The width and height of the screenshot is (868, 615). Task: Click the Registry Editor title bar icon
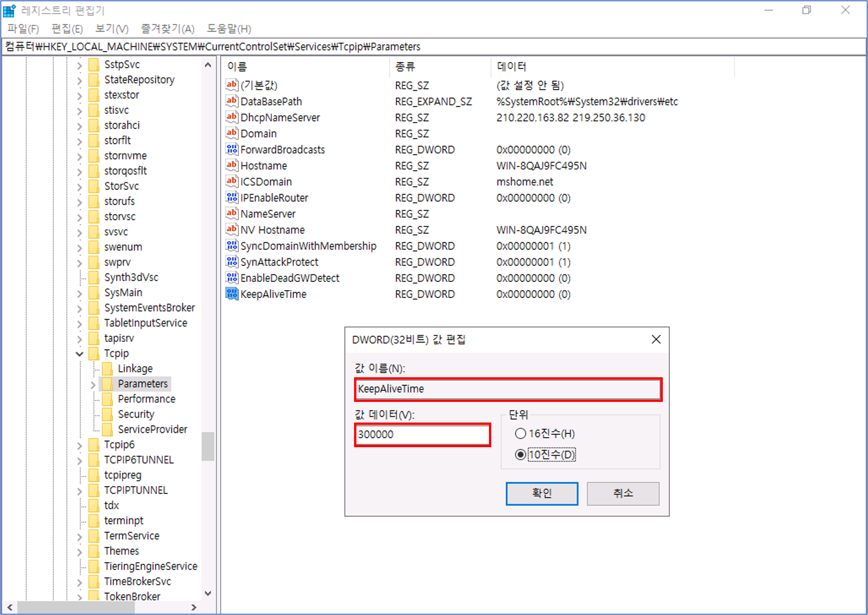9,11
